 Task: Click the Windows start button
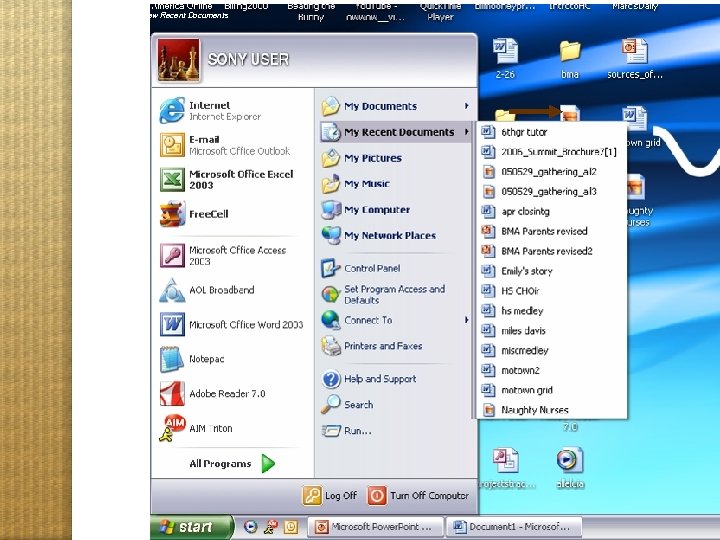click(192, 527)
